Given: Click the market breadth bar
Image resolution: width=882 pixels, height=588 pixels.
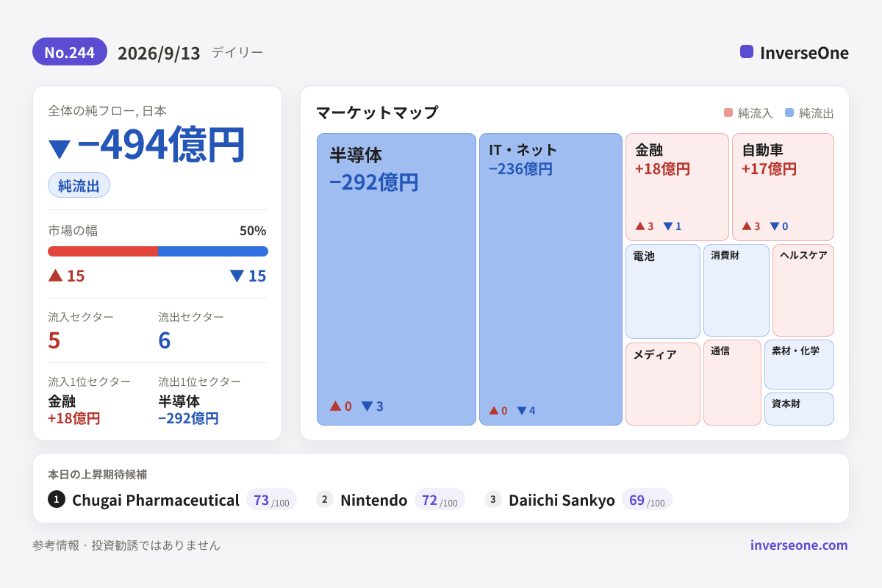Looking at the screenshot, I should [x=158, y=251].
